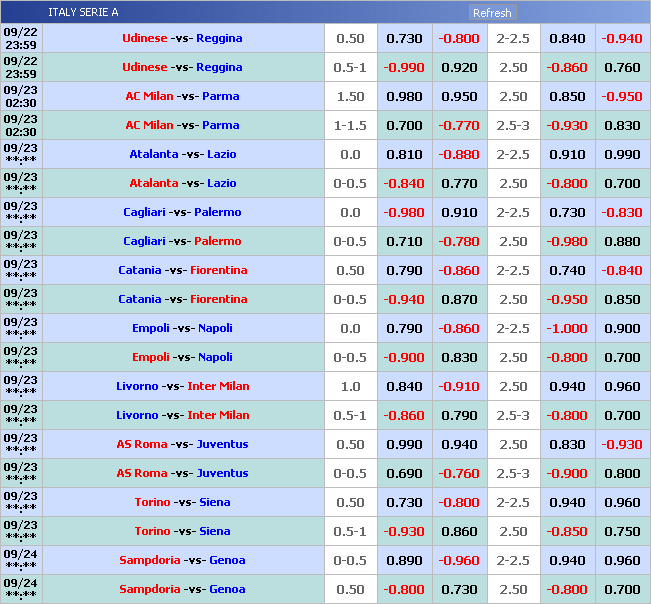Select the -0.880 odds for Lazio
Image resolution: width=651 pixels, height=604 pixels.
(459, 155)
